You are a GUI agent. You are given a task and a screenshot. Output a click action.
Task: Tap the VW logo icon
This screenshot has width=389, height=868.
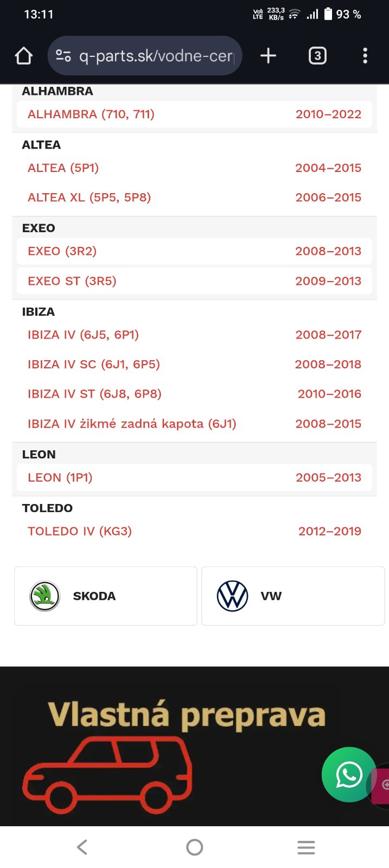tap(232, 596)
